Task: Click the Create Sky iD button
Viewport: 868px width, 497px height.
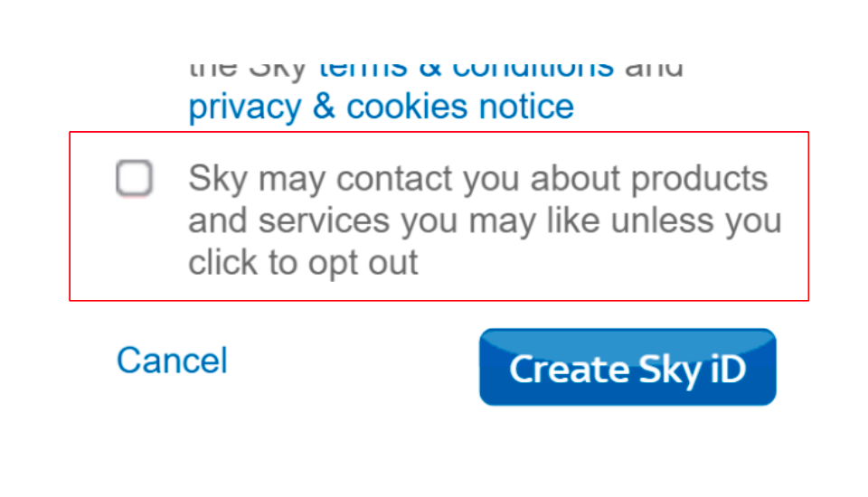Action: coord(627,368)
